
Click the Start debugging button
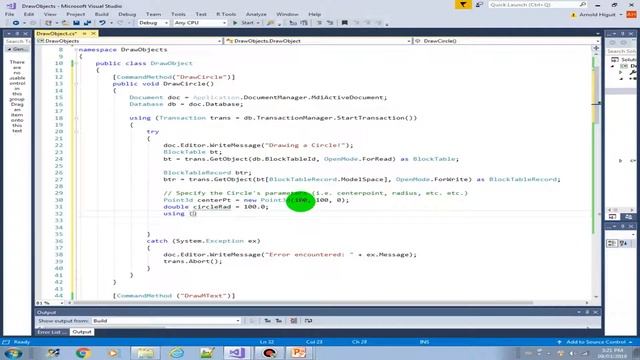coord(244,23)
